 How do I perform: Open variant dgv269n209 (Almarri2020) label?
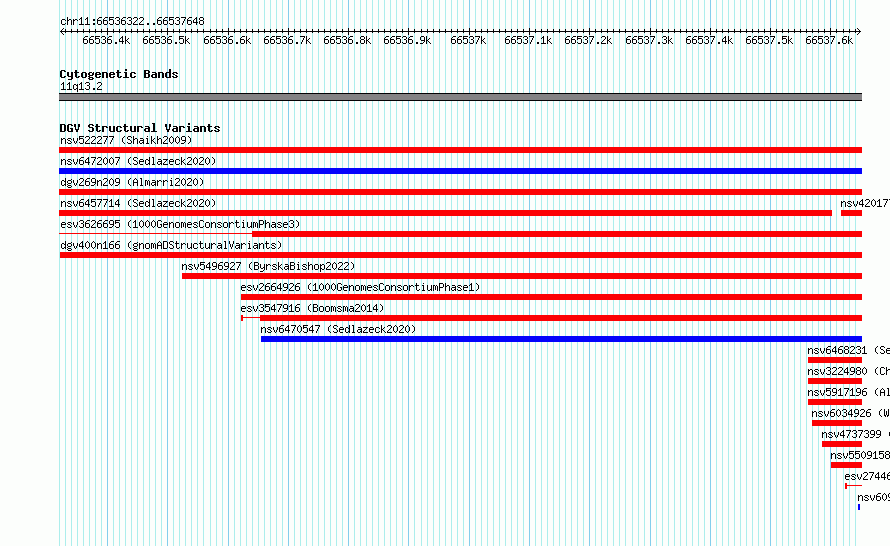click(132, 182)
